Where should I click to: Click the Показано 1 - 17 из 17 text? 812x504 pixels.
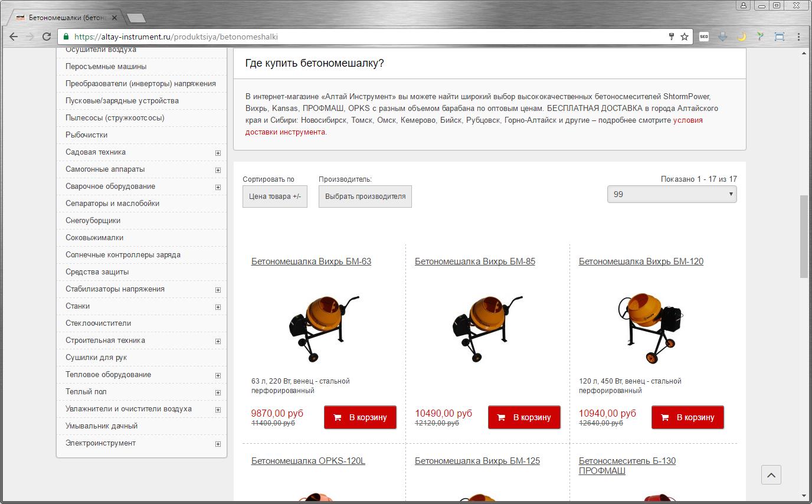coord(699,179)
